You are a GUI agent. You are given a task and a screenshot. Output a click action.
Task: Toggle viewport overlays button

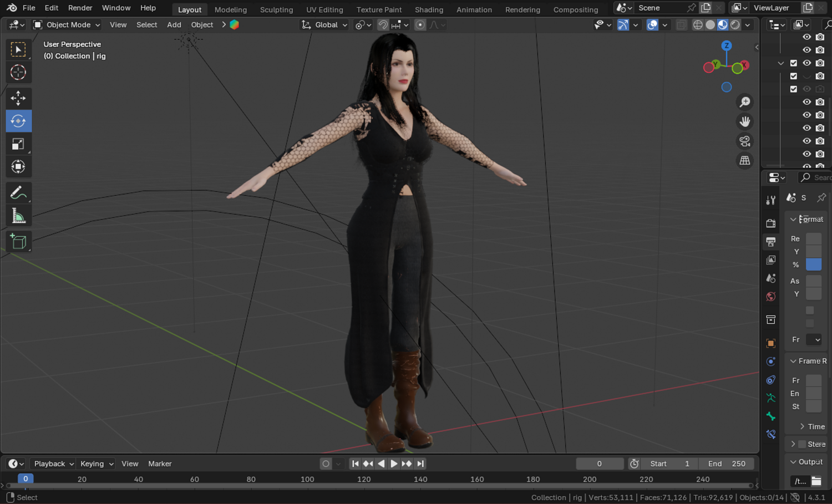[652, 25]
